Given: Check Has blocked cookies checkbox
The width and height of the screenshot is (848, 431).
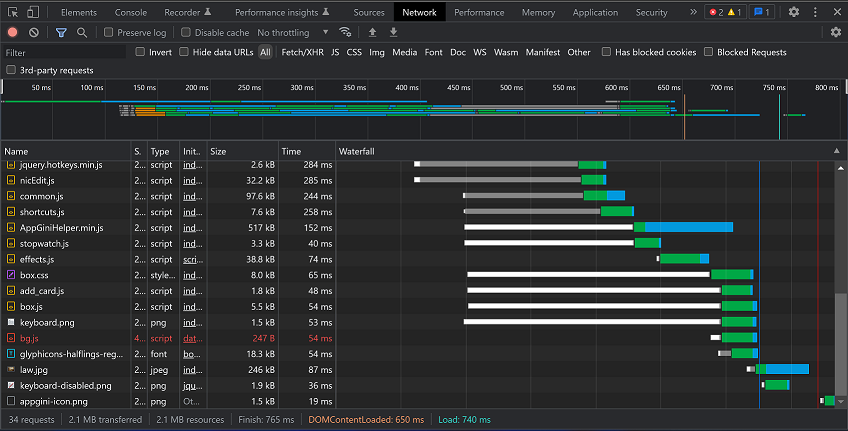Looking at the screenshot, I should pos(606,52).
